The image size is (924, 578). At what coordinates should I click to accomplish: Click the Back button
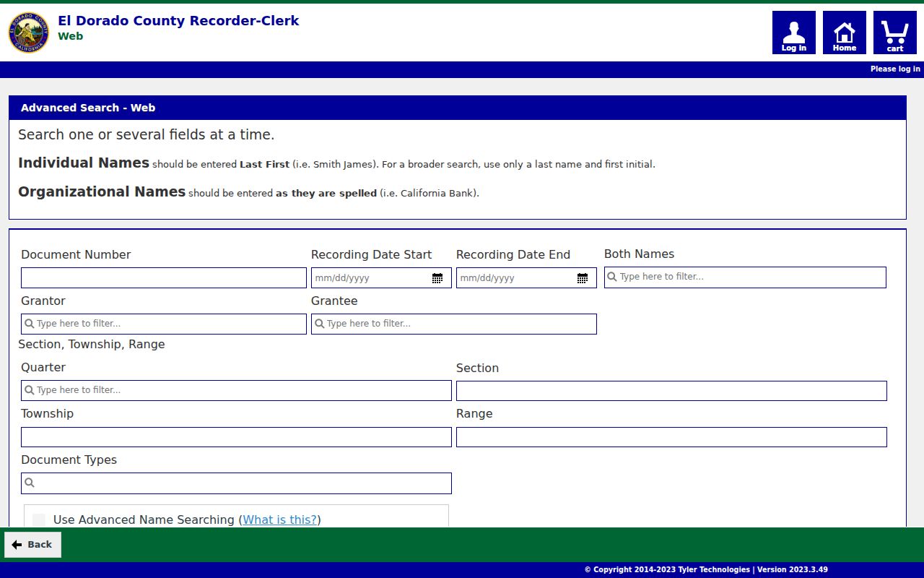coord(32,545)
